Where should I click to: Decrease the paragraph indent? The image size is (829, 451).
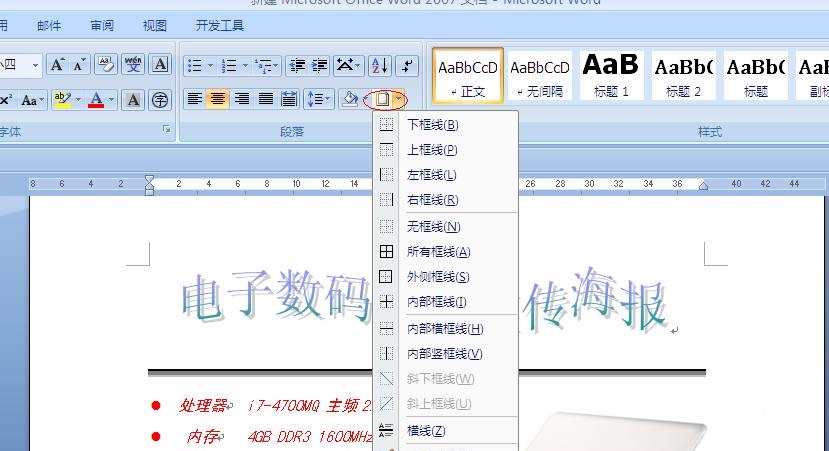click(297, 66)
